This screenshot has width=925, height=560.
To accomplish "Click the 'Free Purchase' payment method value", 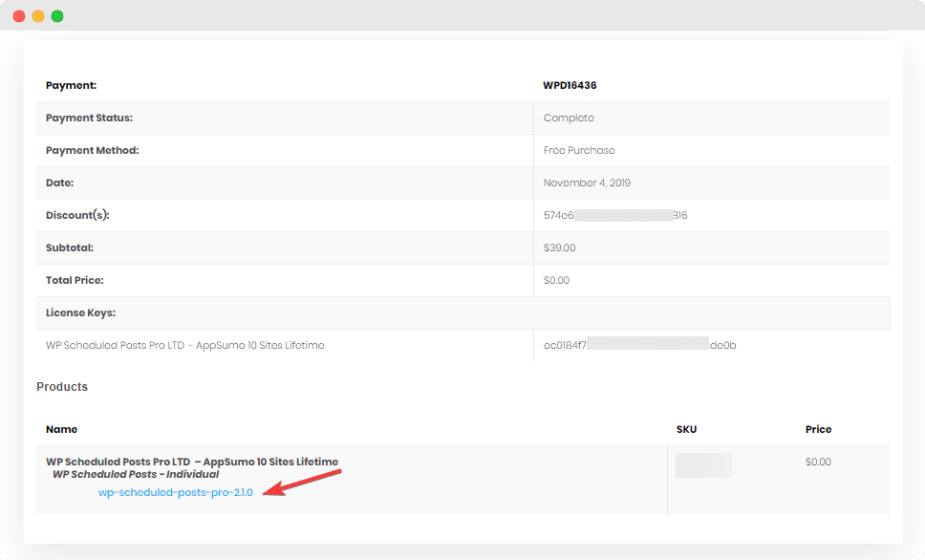I will tap(579, 150).
